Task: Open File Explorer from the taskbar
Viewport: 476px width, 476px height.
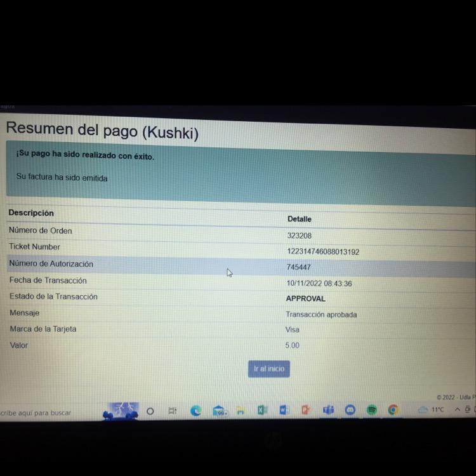Action: pyautogui.click(x=241, y=411)
